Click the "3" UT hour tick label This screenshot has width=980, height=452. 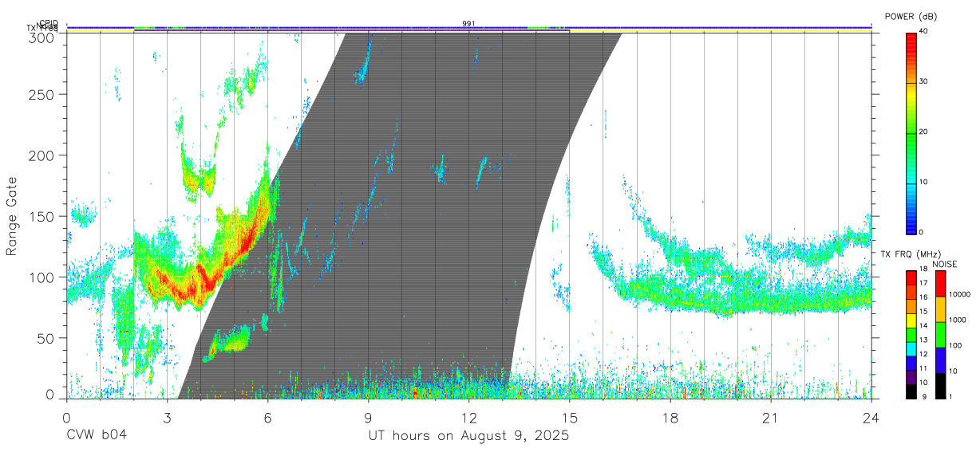tap(167, 416)
